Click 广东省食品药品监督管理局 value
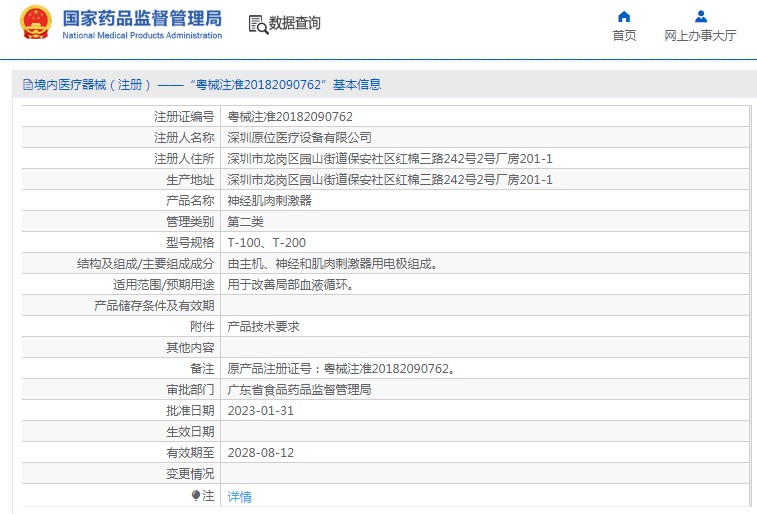 (x=299, y=389)
